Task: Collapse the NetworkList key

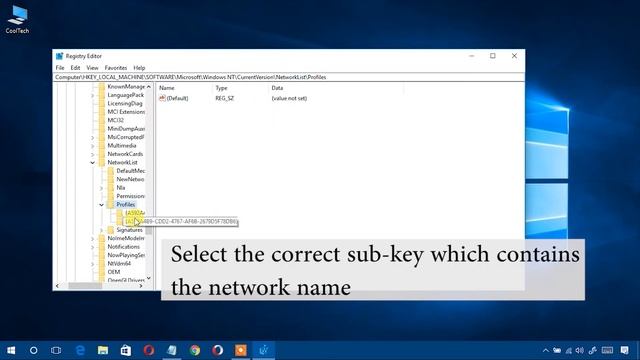Action: [x=93, y=162]
